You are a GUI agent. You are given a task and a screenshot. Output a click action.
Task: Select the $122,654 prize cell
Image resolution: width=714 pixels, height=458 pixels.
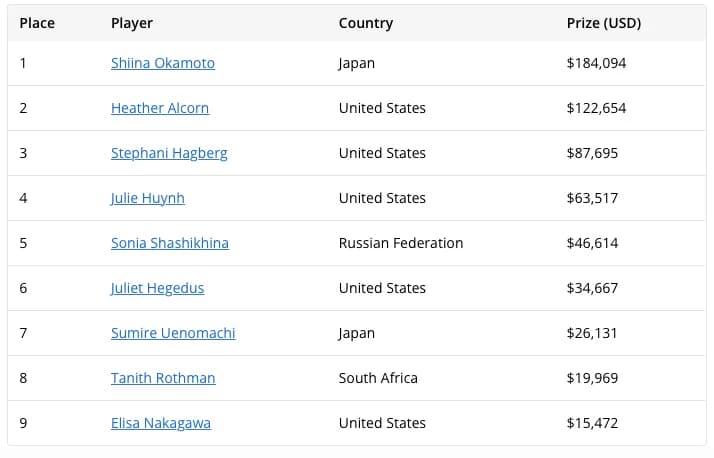point(597,108)
